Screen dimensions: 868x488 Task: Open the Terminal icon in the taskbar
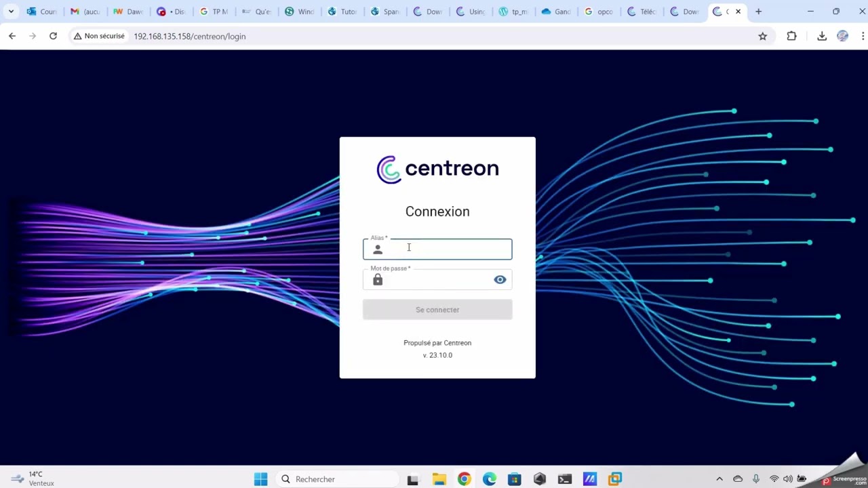point(564,479)
